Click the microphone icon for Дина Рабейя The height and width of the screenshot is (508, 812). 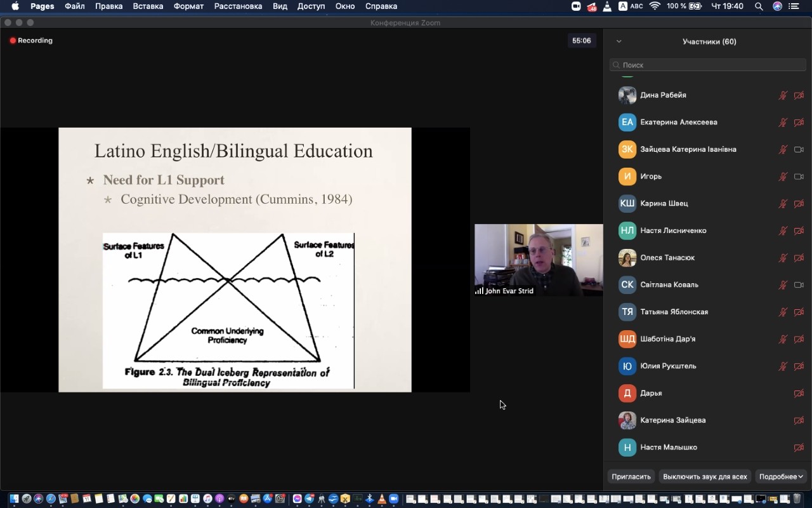click(783, 95)
